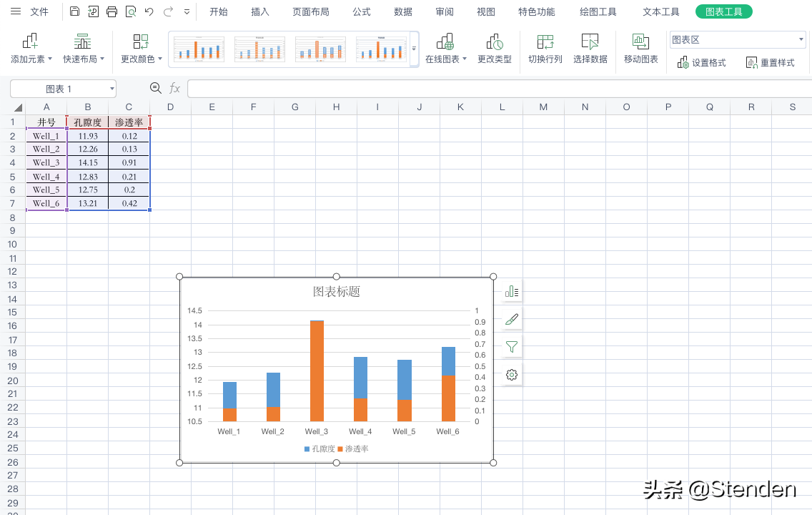Open chart settings gear icon
The width and height of the screenshot is (812, 515).
(x=512, y=375)
